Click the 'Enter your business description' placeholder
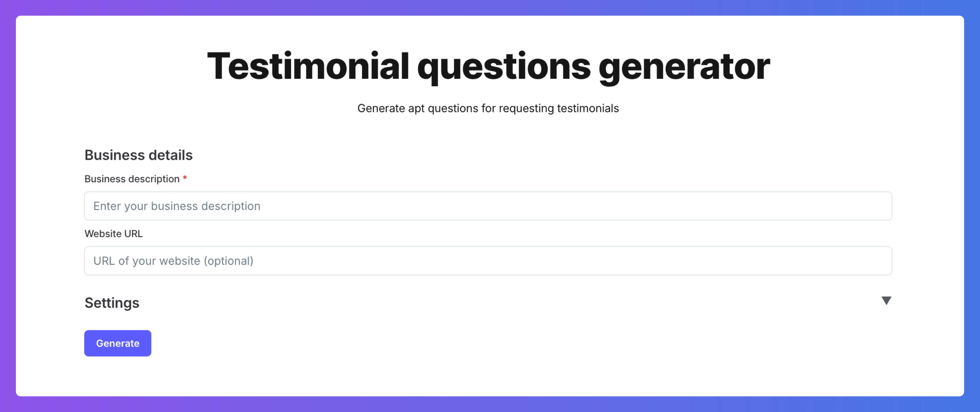The image size is (980, 412). pos(176,206)
